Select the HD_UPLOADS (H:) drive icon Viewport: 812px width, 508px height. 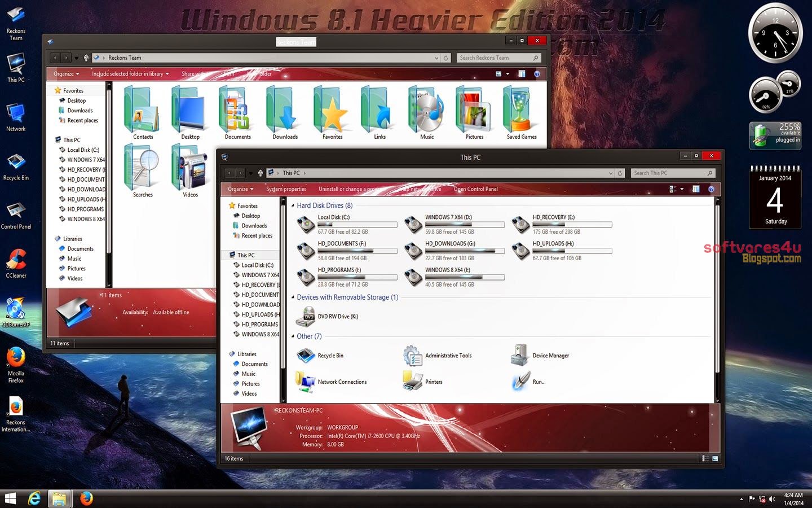[520, 251]
